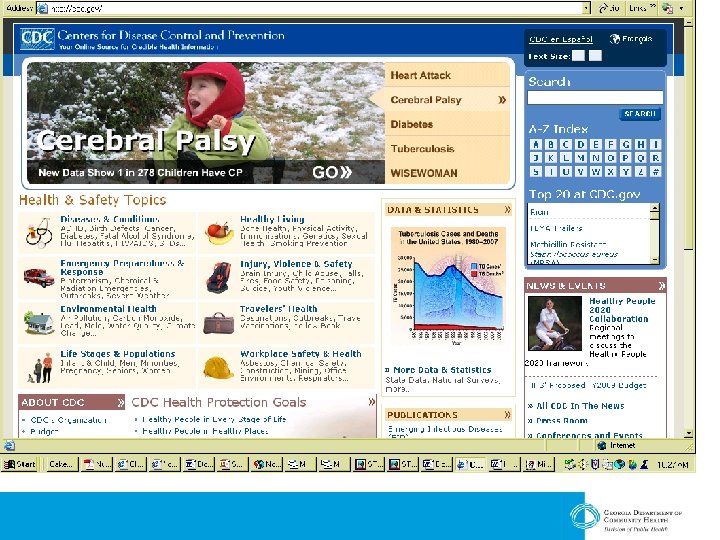
Task: Click the car seat Injury icon
Action: click(219, 277)
